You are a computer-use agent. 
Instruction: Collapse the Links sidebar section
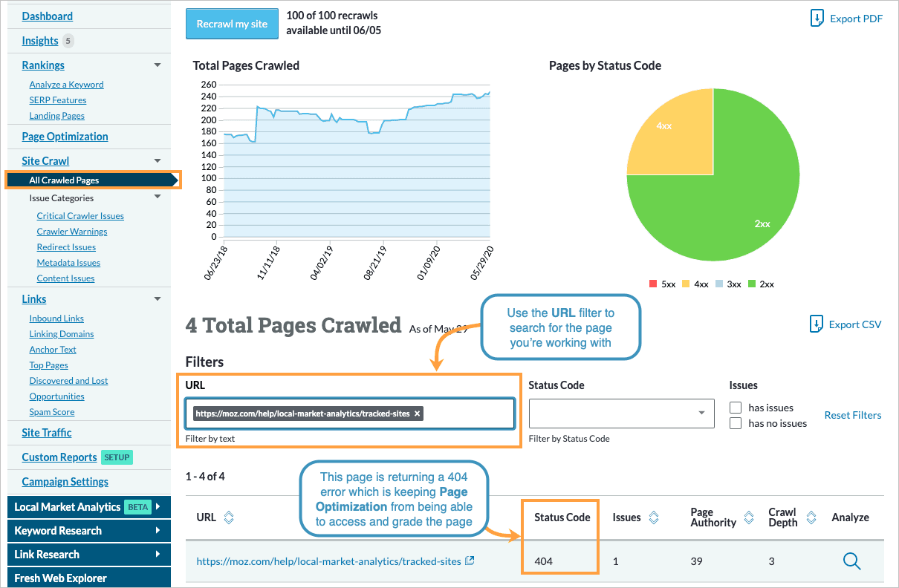157,298
